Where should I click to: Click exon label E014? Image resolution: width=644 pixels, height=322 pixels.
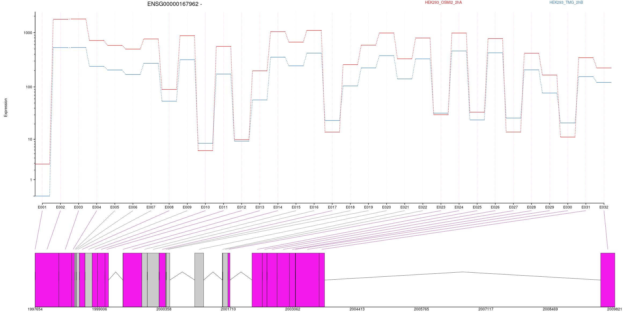click(x=278, y=207)
